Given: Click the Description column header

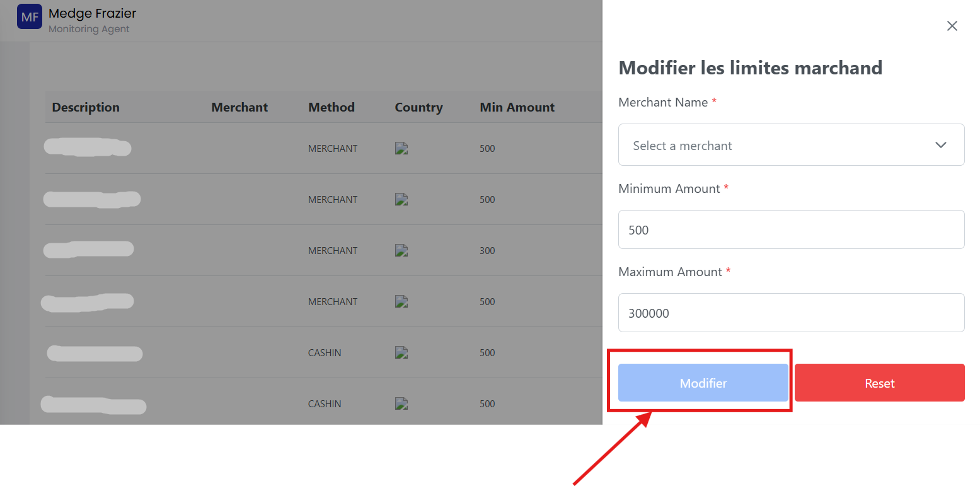Looking at the screenshot, I should pyautogui.click(x=85, y=107).
